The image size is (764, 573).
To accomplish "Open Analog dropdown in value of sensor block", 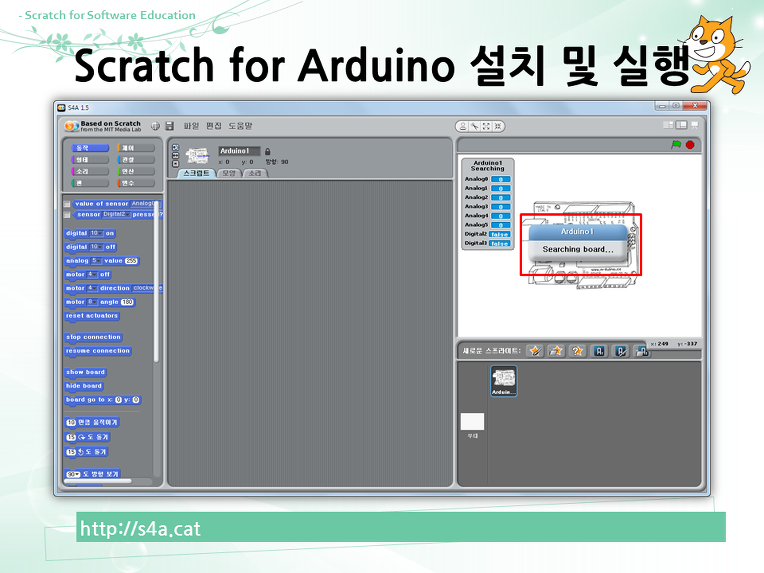I will click(x=145, y=204).
